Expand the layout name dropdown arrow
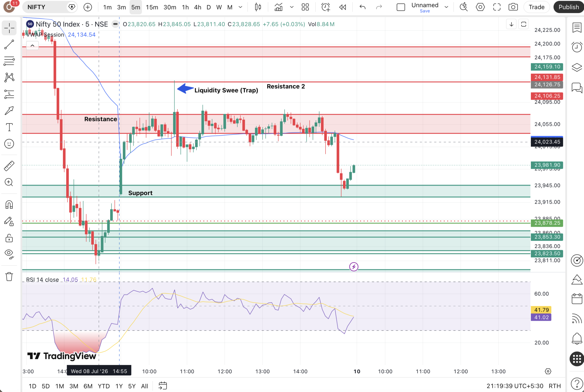Viewport: 584px width, 392px height. [x=446, y=7]
